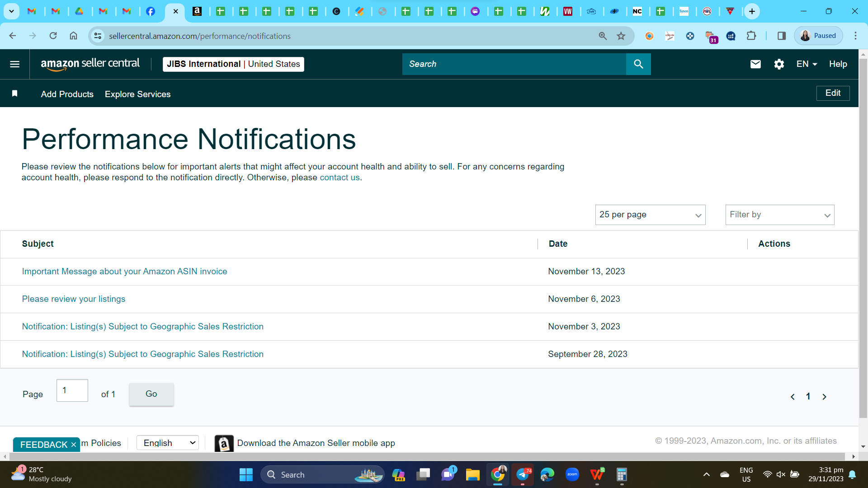
Task: Open Calculator from taskbar
Action: 622,475
